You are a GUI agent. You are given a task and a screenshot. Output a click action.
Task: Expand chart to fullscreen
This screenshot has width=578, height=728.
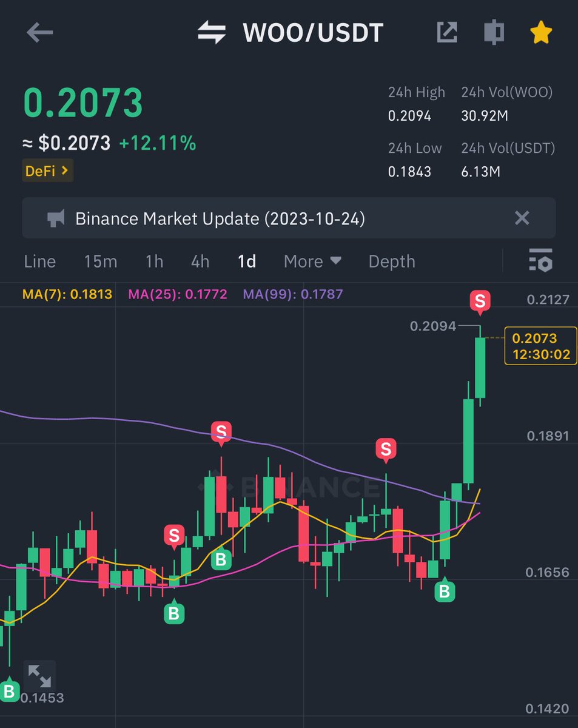pos(39,676)
